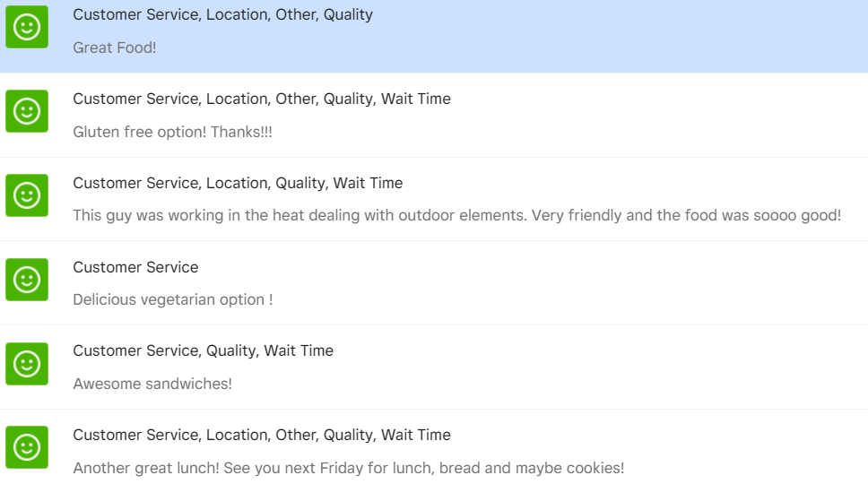Click smiley icon for Another great lunch review

(x=27, y=447)
